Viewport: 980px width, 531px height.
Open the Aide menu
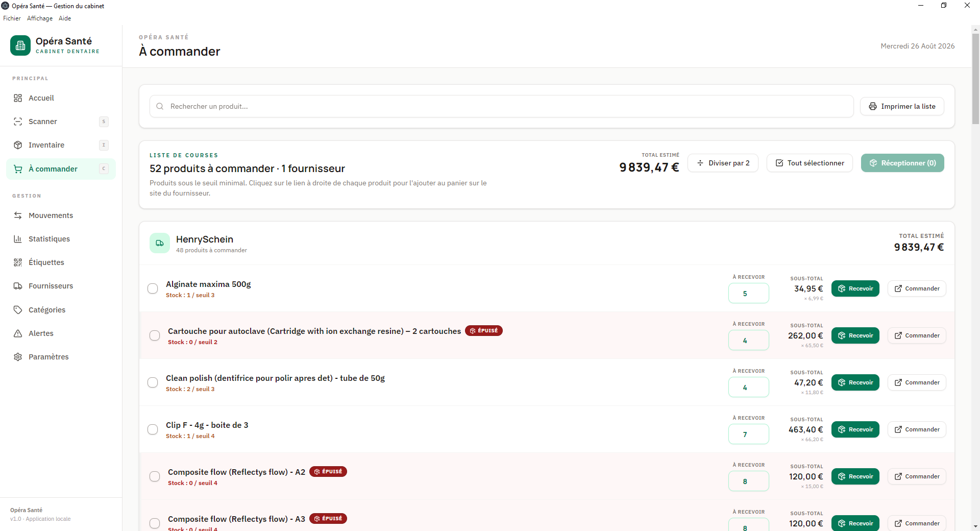click(x=65, y=18)
